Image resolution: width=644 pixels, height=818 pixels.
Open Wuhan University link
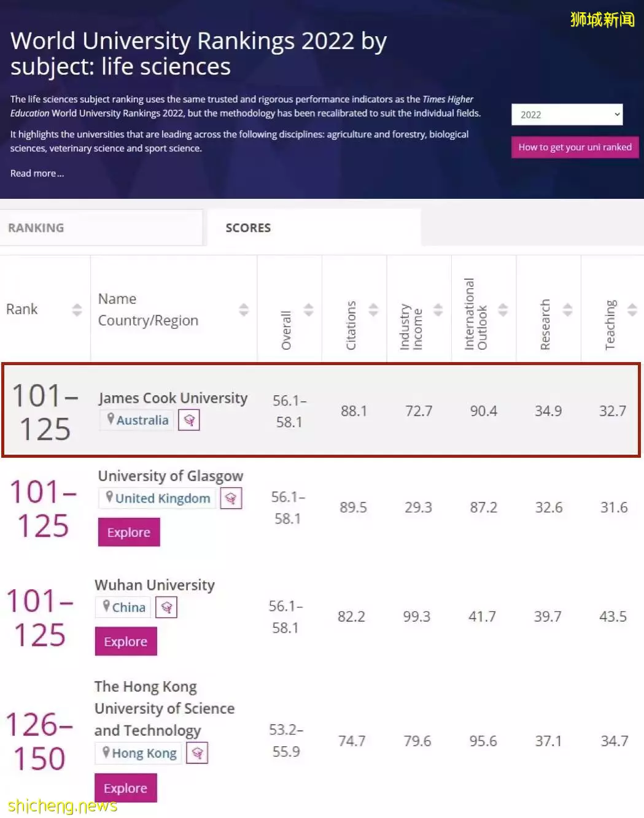click(x=155, y=585)
